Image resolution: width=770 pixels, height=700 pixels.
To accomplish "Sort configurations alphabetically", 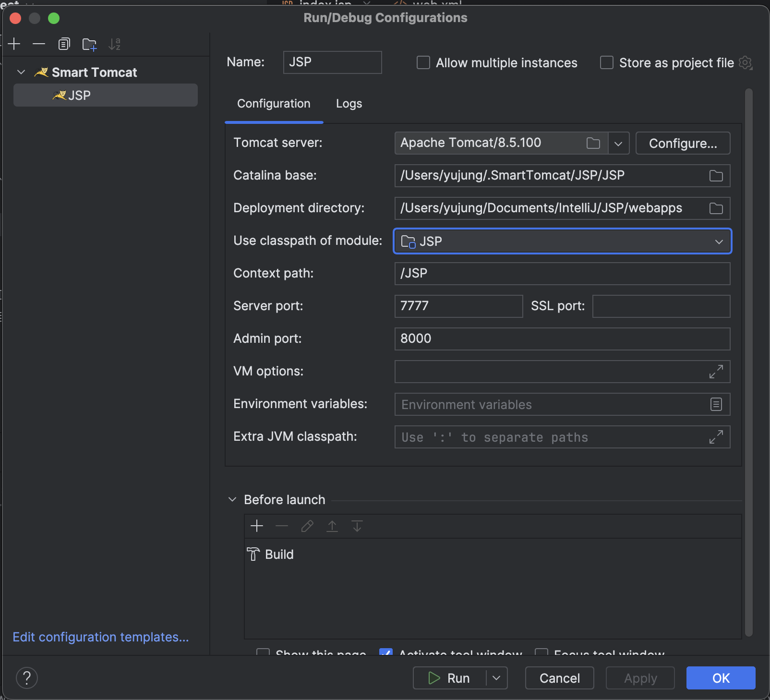I will 114,44.
